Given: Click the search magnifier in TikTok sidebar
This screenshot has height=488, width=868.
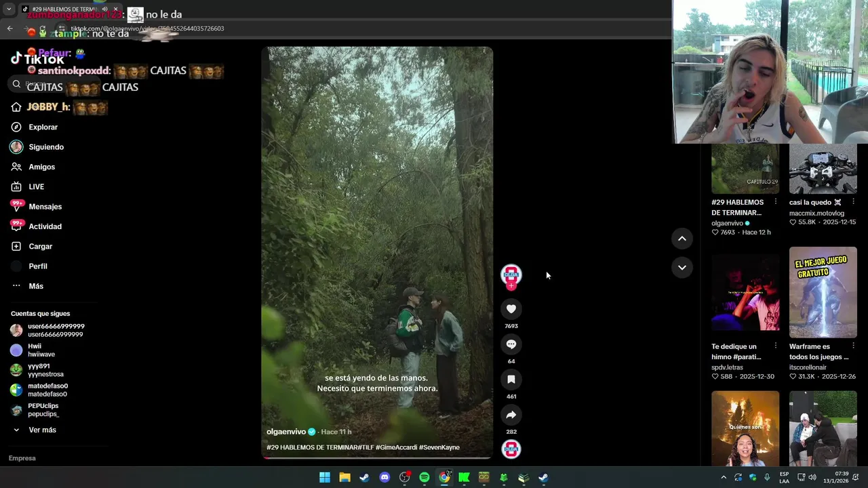Looking at the screenshot, I should (x=16, y=84).
